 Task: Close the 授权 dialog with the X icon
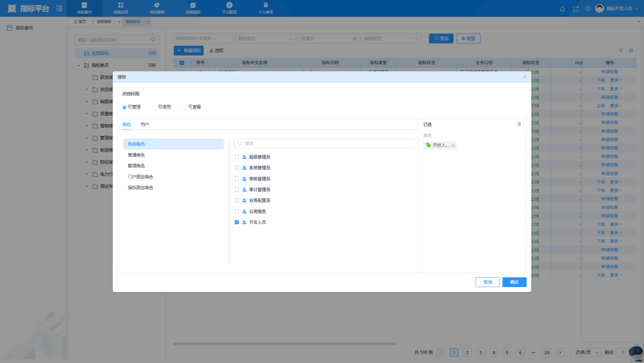[x=525, y=76]
